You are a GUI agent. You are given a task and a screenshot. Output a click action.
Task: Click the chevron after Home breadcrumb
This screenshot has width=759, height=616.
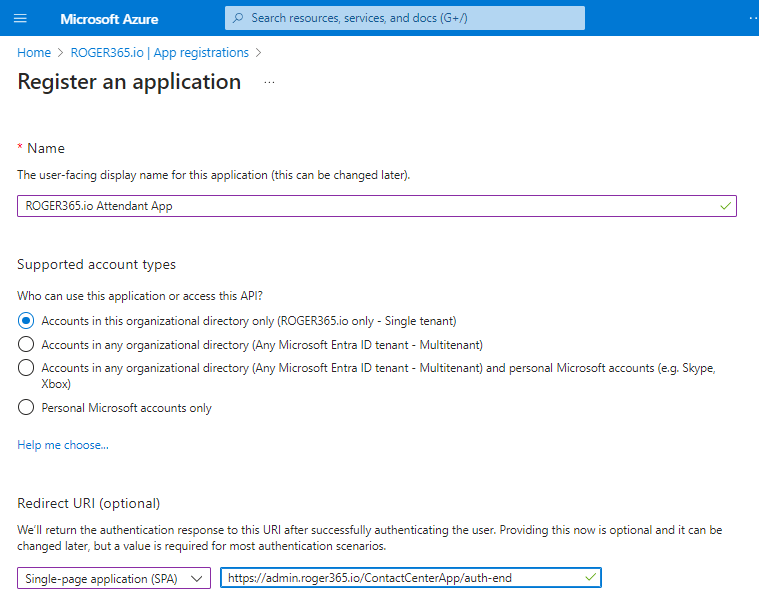pyautogui.click(x=61, y=52)
